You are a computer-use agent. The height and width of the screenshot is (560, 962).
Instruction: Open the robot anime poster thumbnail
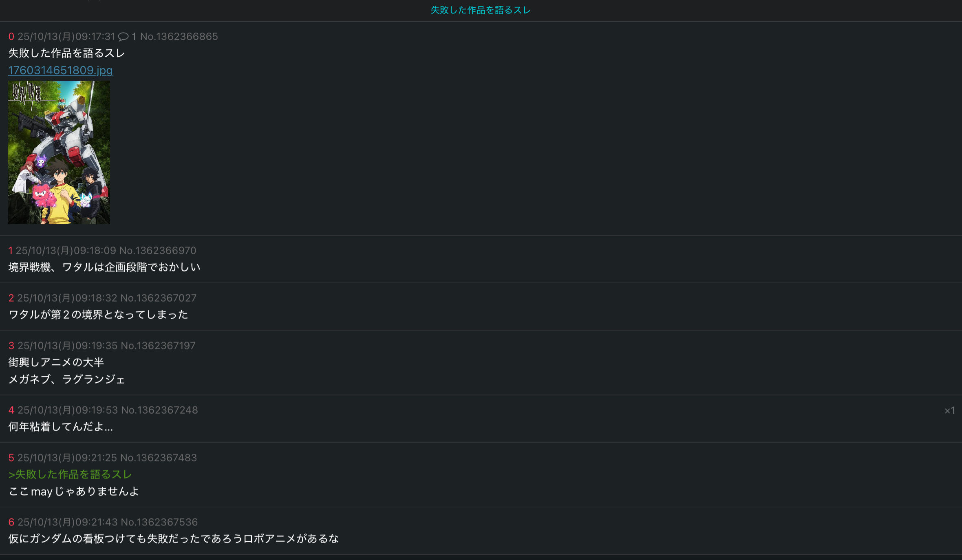59,152
